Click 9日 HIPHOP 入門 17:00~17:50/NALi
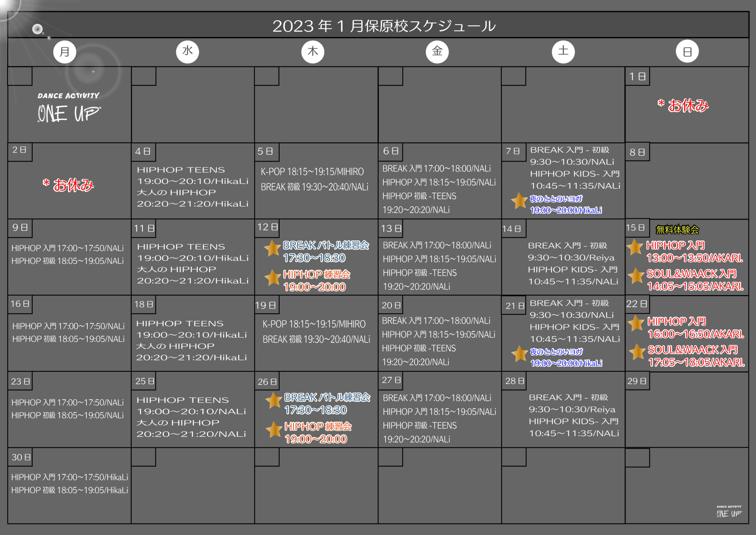 pyautogui.click(x=68, y=248)
